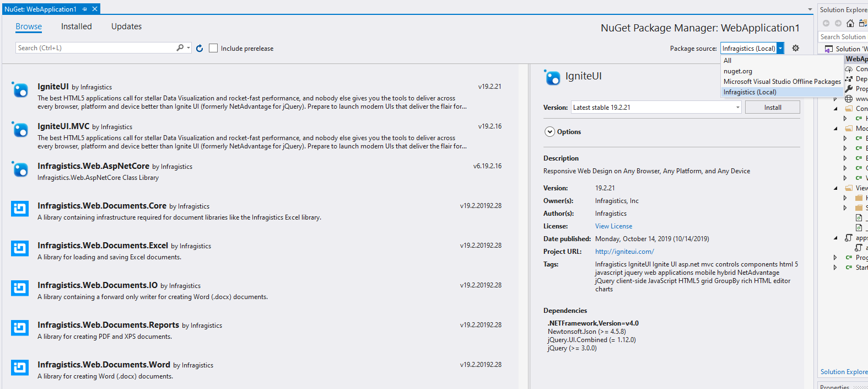
Task: Open the Version dropdown for IgniteUI
Action: [737, 108]
